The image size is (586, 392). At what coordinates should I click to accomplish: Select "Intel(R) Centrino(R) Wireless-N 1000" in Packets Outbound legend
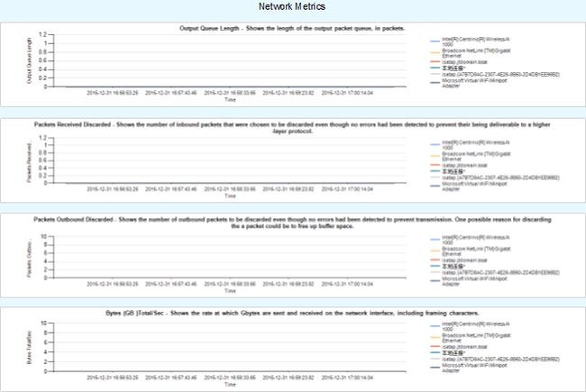(x=475, y=240)
